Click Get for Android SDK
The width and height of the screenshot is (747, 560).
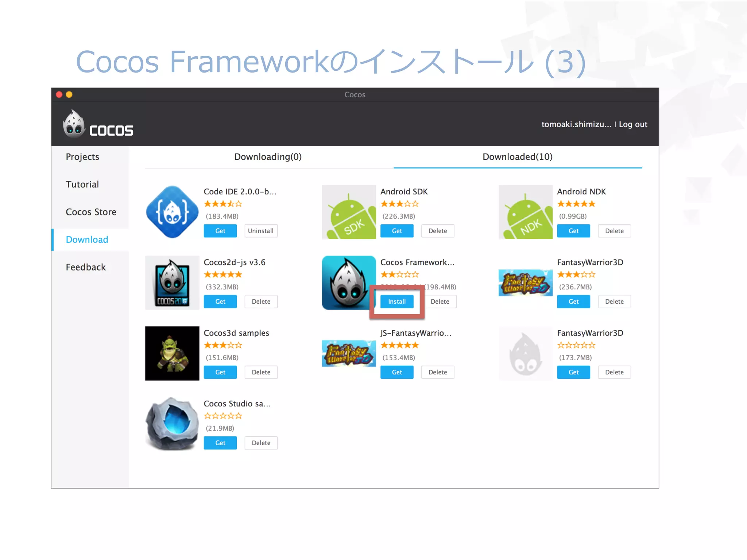pyautogui.click(x=397, y=231)
